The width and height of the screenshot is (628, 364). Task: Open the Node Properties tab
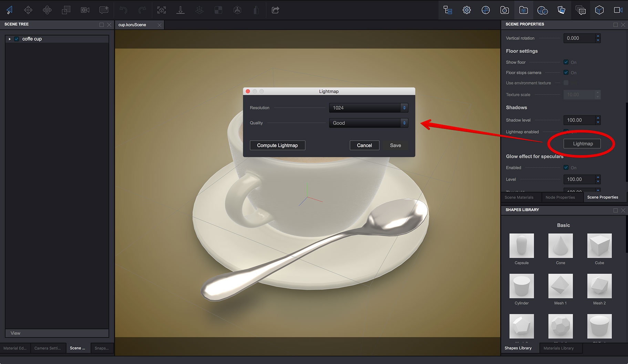point(560,197)
